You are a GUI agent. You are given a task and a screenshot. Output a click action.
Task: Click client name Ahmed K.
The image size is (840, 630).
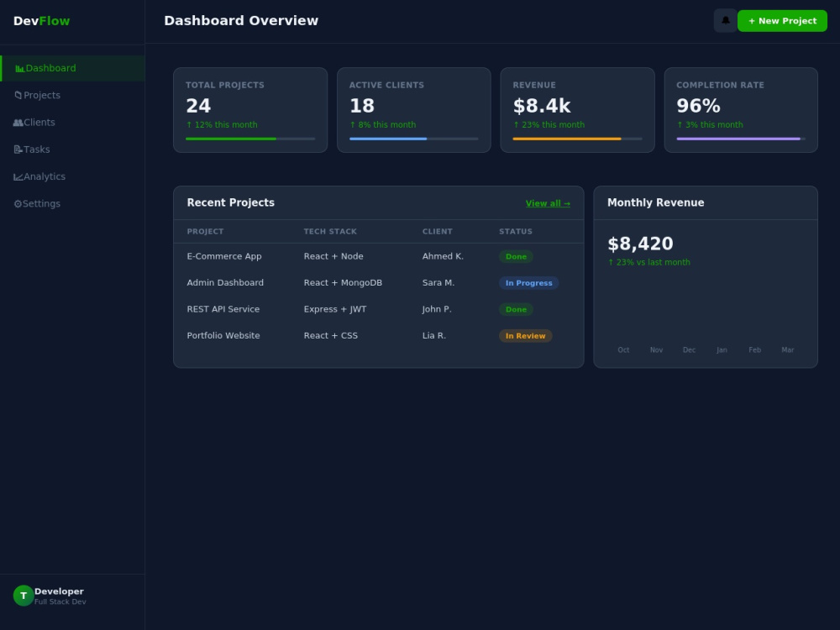(x=443, y=256)
